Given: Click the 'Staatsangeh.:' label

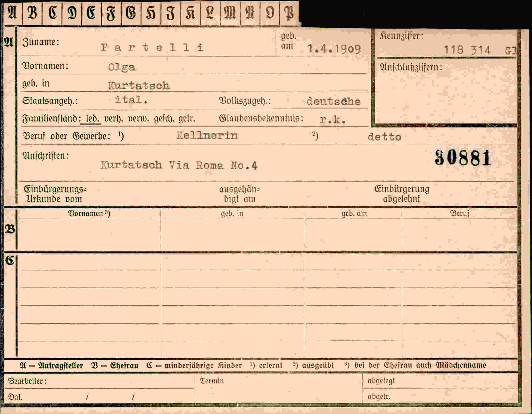Looking at the screenshot, I should click(x=50, y=101).
